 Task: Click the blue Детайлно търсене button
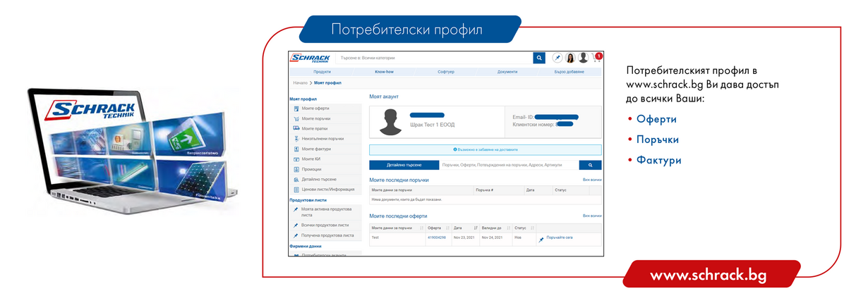point(404,165)
